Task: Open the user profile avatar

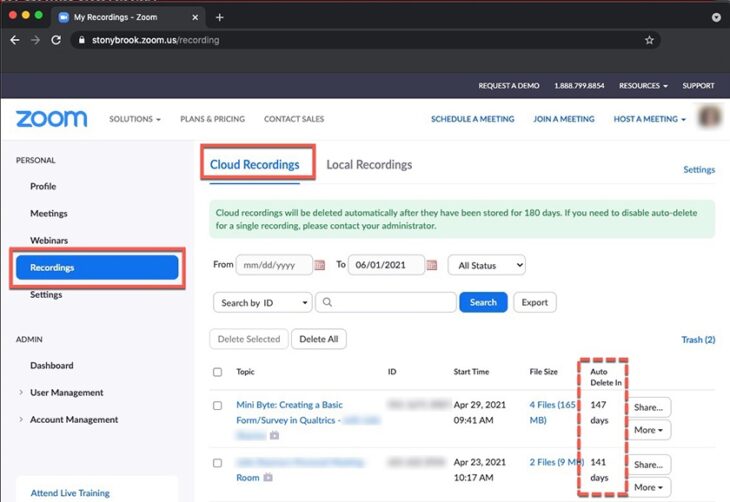Action: [x=711, y=118]
